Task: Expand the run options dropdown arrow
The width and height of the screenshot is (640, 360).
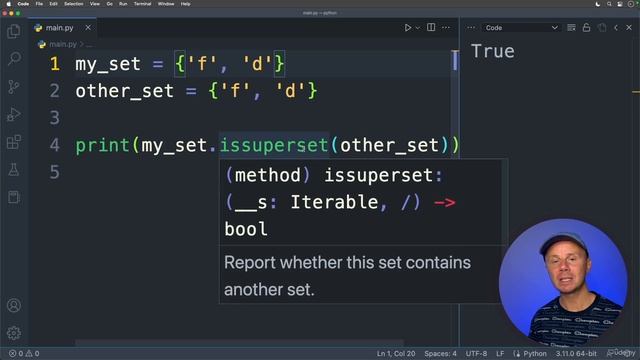Action: [x=418, y=28]
